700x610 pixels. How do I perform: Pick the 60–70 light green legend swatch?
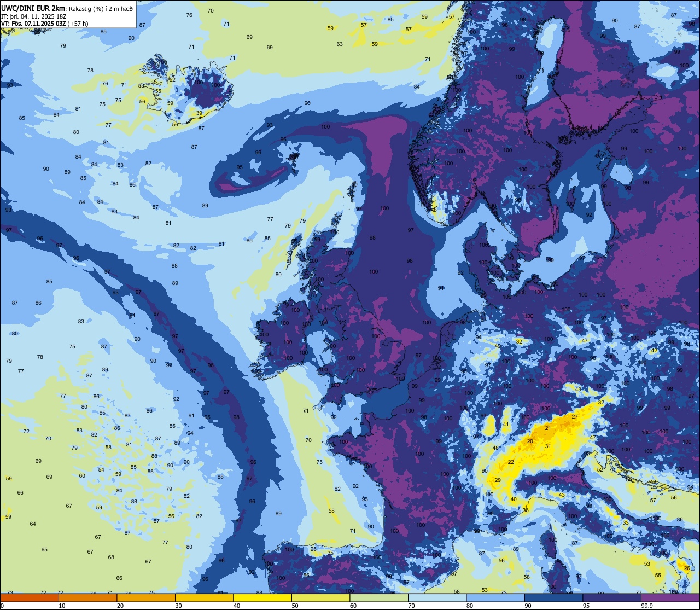coord(379,597)
